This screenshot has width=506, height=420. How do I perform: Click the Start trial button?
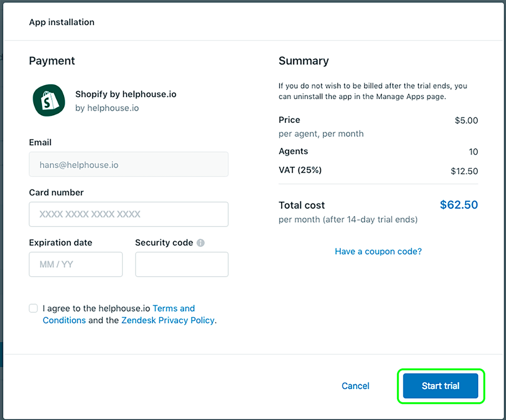(x=441, y=386)
